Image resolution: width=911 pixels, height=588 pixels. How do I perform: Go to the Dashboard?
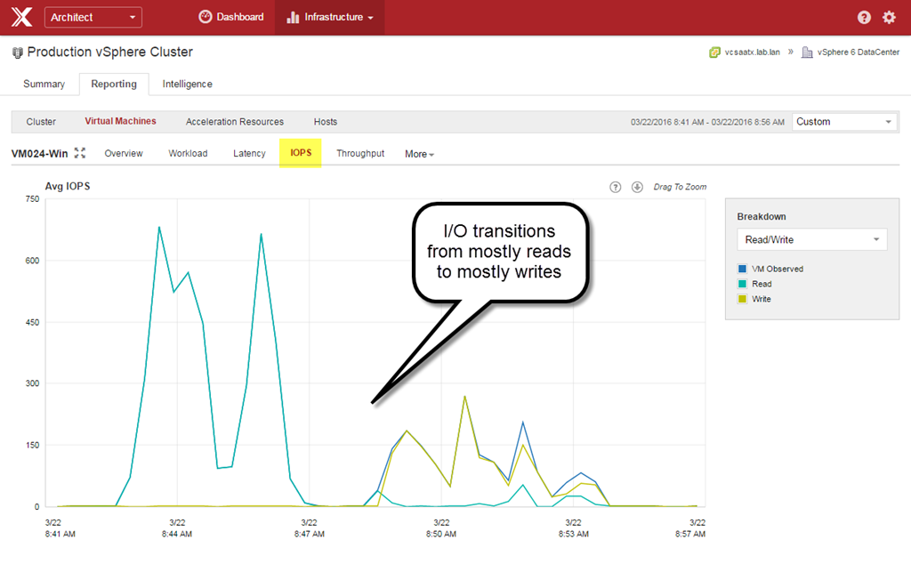pyautogui.click(x=231, y=17)
